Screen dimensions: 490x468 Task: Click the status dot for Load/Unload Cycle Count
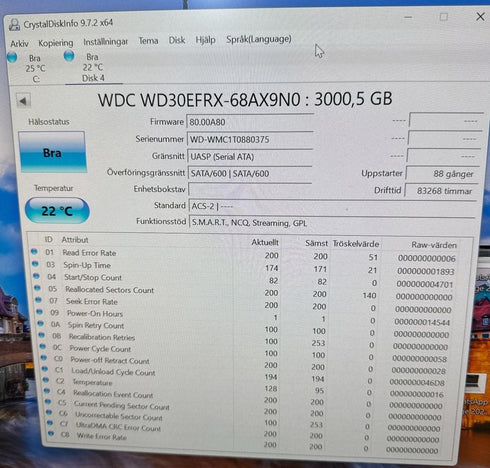[x=45, y=369]
